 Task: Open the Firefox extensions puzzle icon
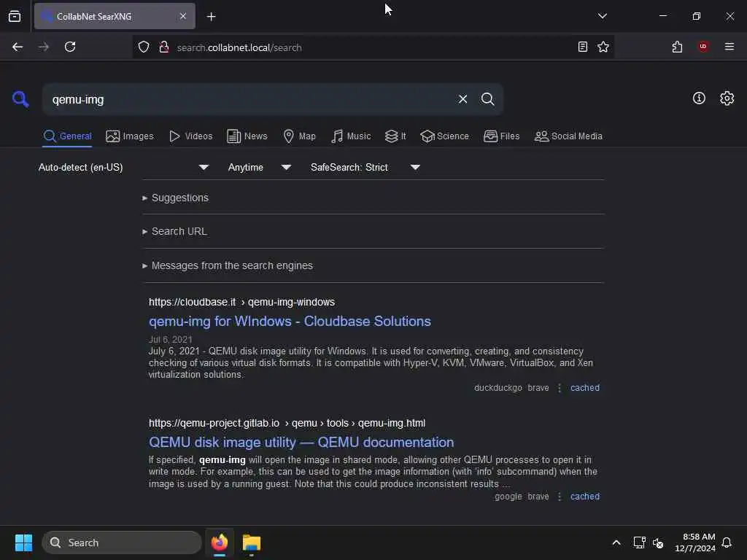(677, 47)
